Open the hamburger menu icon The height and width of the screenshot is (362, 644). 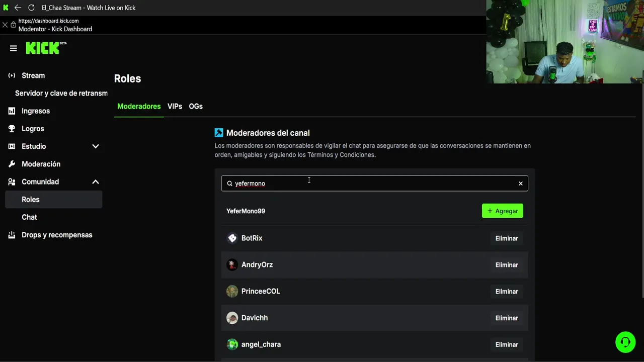(x=13, y=48)
